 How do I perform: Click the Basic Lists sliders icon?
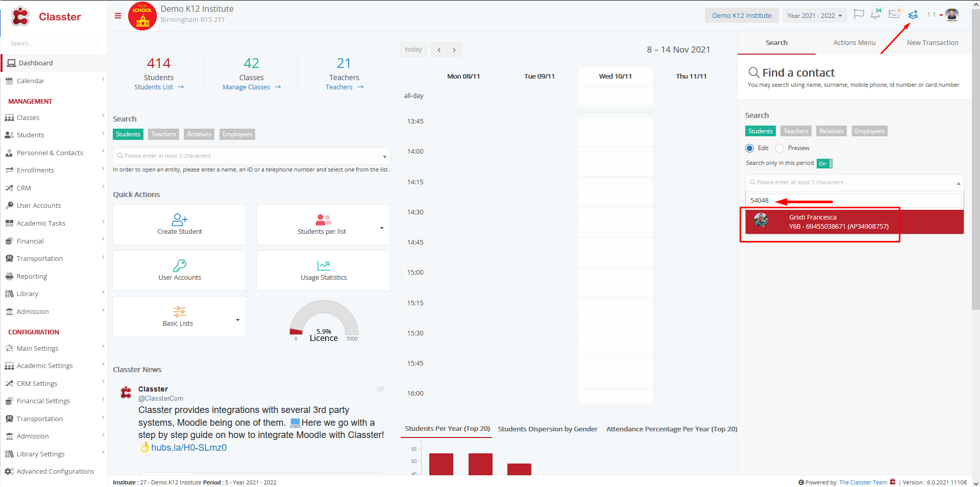(x=180, y=311)
